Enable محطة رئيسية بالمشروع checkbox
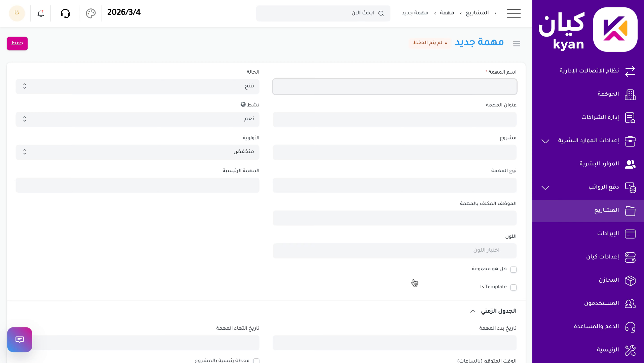644x363 pixels. pos(257,360)
